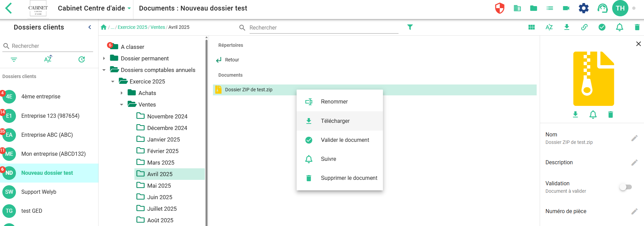Open TH user avatar menu
644x226 pixels.
click(620, 8)
